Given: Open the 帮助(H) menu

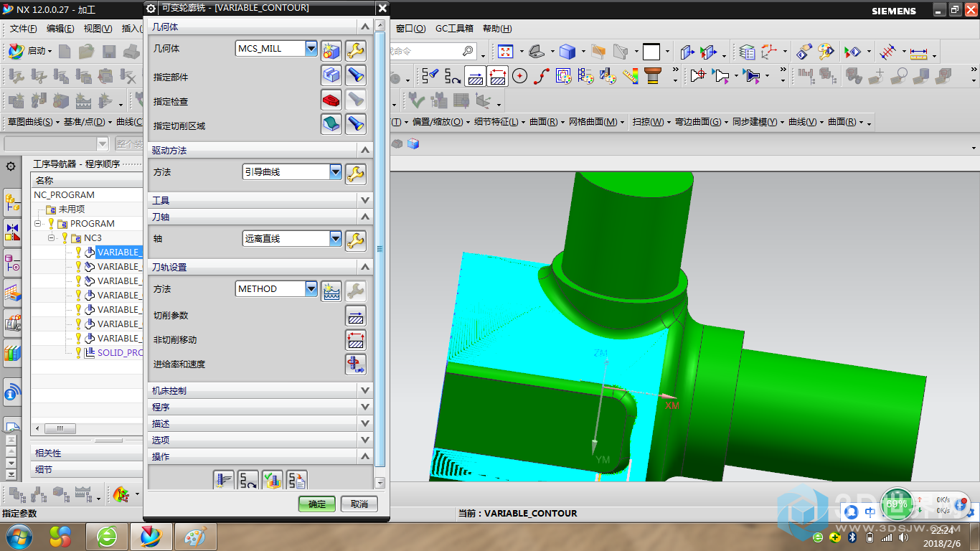Looking at the screenshot, I should pyautogui.click(x=497, y=29).
